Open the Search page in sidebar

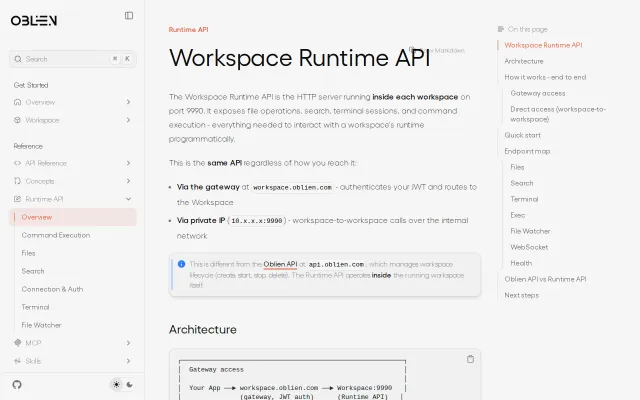pyautogui.click(x=33, y=271)
